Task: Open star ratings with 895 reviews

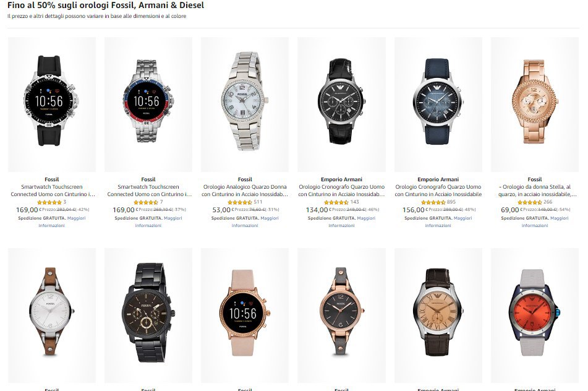Action: point(433,202)
